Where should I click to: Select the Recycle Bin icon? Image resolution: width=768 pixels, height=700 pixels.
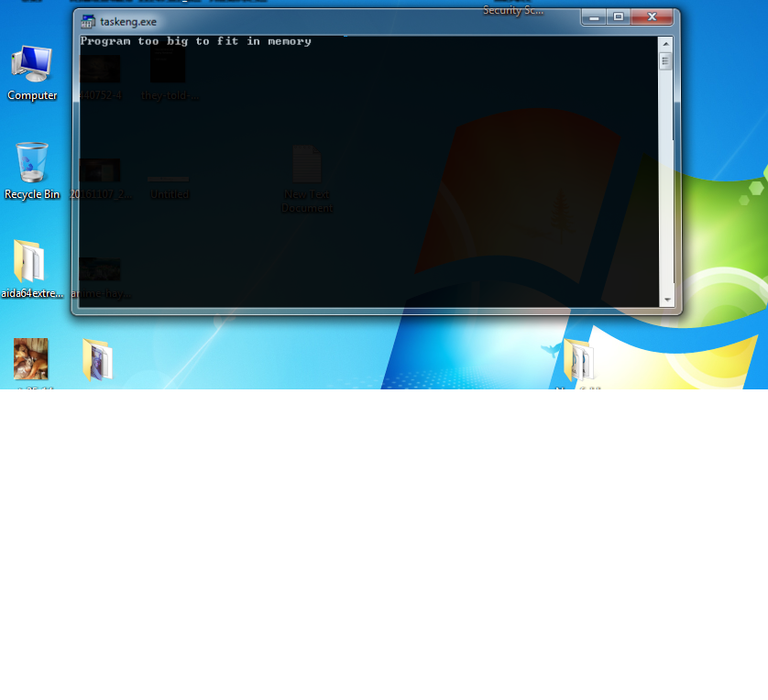coord(32,170)
